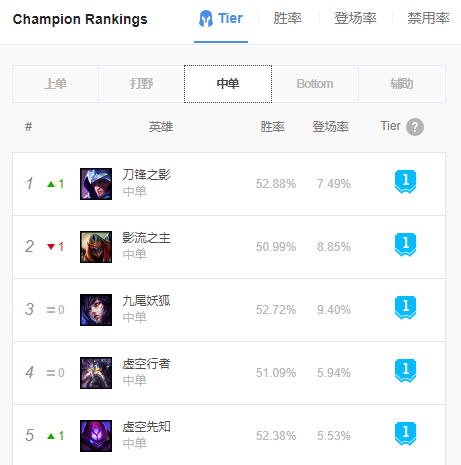Switch to the 登场率 ranking tab
The width and height of the screenshot is (461, 465).
pyautogui.click(x=356, y=18)
